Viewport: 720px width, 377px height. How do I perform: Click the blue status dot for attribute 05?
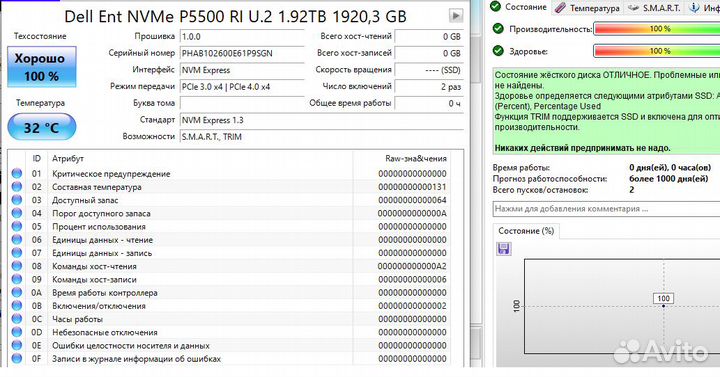tap(17, 226)
